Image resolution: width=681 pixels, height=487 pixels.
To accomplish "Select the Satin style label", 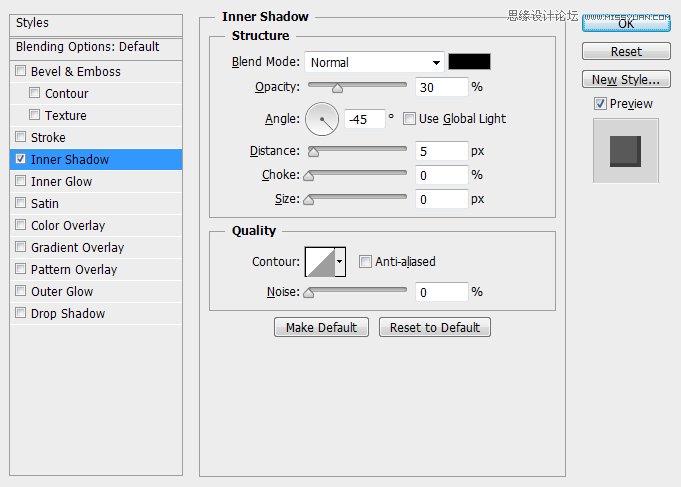I will (x=45, y=204).
